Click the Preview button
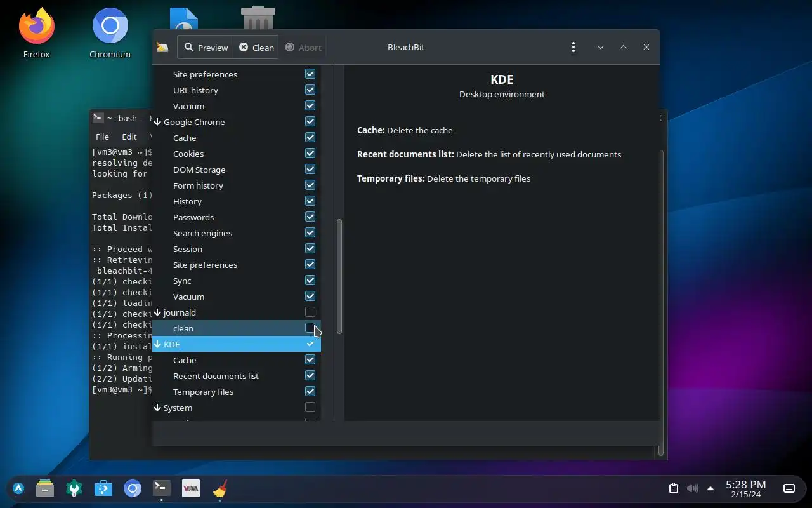812x508 pixels. coord(206,48)
